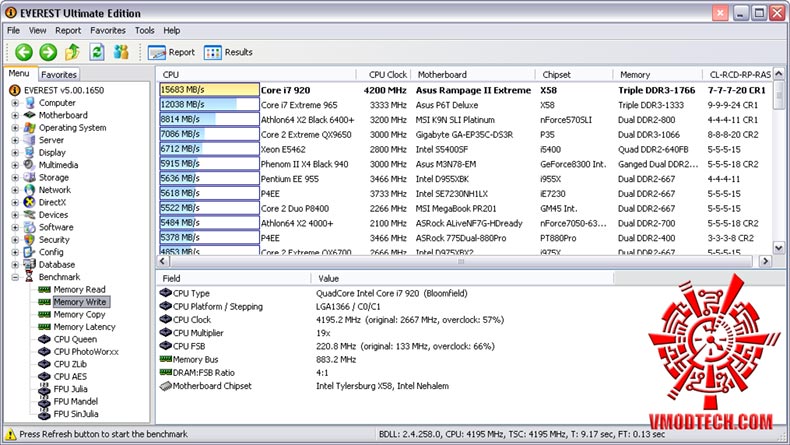Viewport: 790px width, 445px height.
Task: Select the Motherboard icon in tree
Action: point(30,115)
